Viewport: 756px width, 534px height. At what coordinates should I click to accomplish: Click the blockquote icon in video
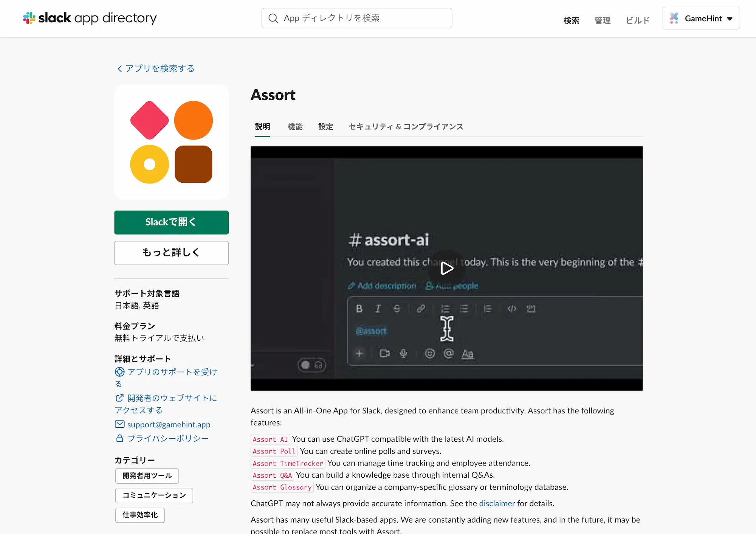pos(488,309)
